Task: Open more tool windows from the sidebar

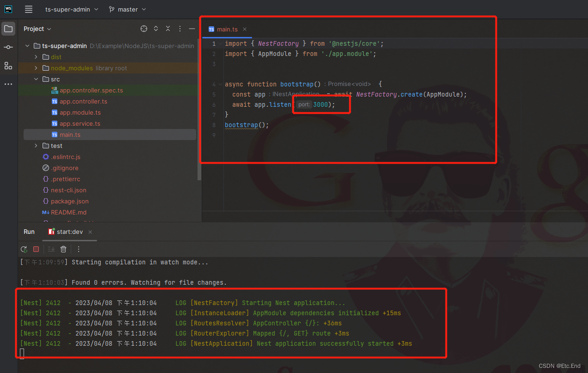Action: 8,83
